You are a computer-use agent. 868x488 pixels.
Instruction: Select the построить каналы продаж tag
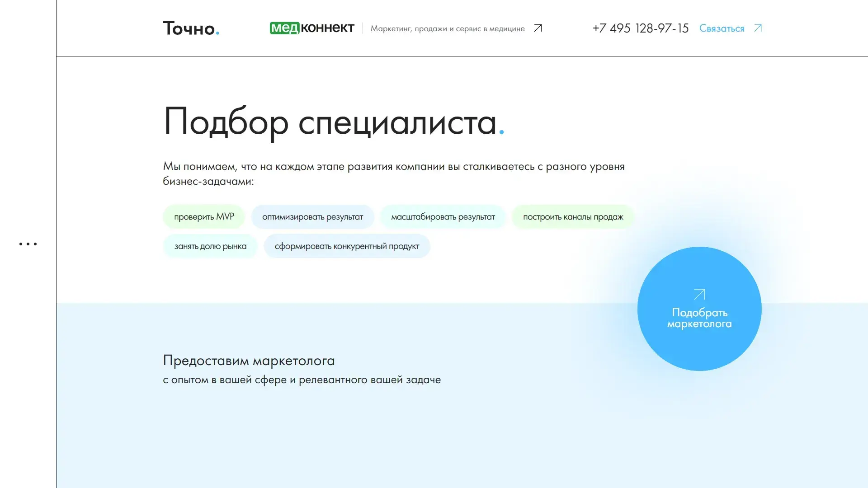click(573, 216)
